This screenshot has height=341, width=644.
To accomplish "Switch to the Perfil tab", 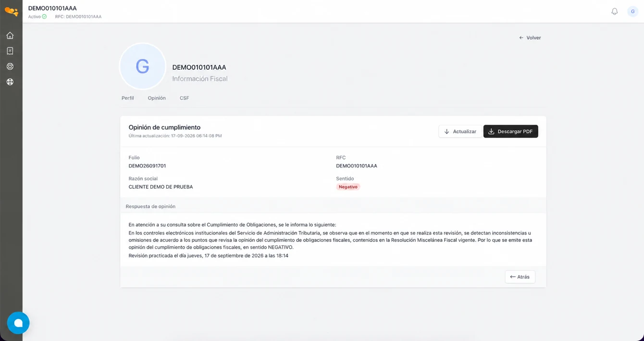I will pyautogui.click(x=128, y=98).
